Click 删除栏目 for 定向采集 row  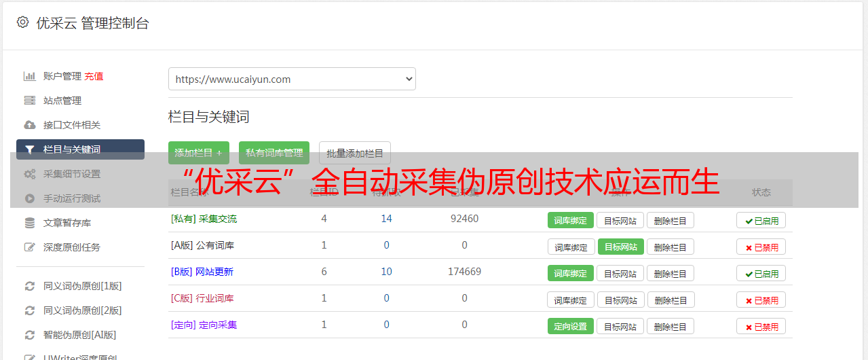(x=671, y=326)
